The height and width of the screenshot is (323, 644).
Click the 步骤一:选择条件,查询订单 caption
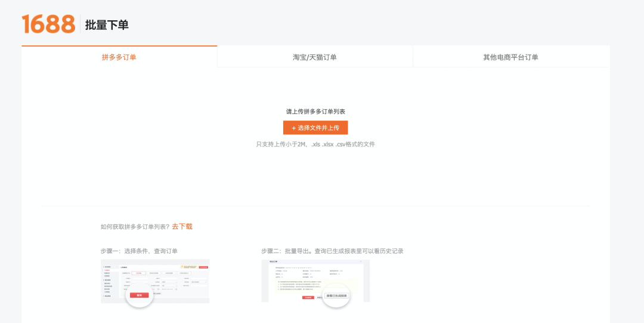pyautogui.click(x=139, y=251)
